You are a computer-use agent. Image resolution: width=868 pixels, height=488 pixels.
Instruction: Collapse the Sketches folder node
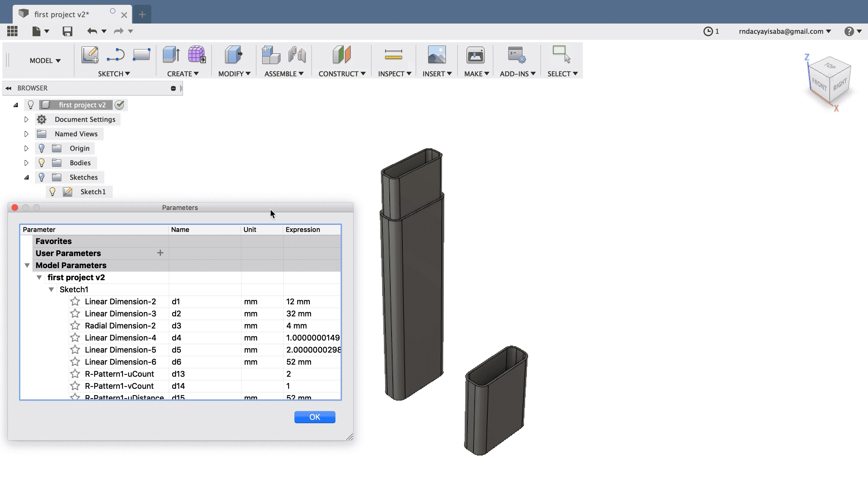26,177
